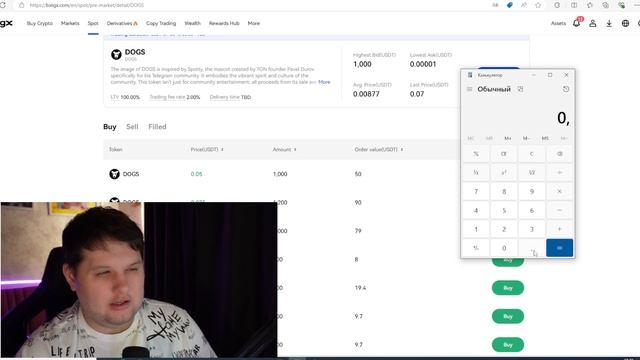Screen dimensions: 640x360
Task: Open the language globe icon
Action: [625, 23]
